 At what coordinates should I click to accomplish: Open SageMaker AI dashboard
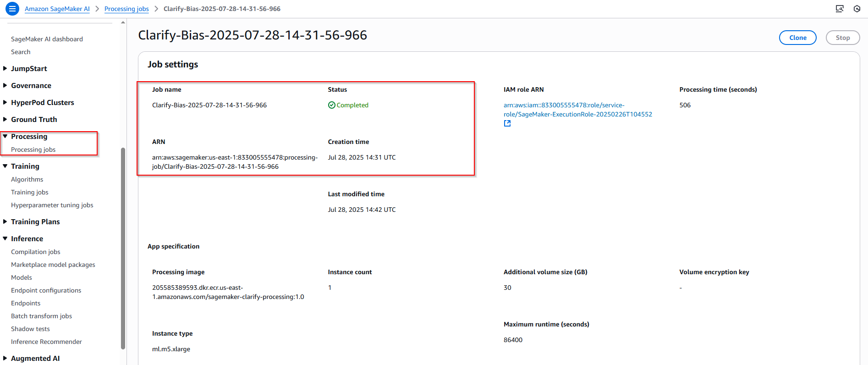(47, 39)
